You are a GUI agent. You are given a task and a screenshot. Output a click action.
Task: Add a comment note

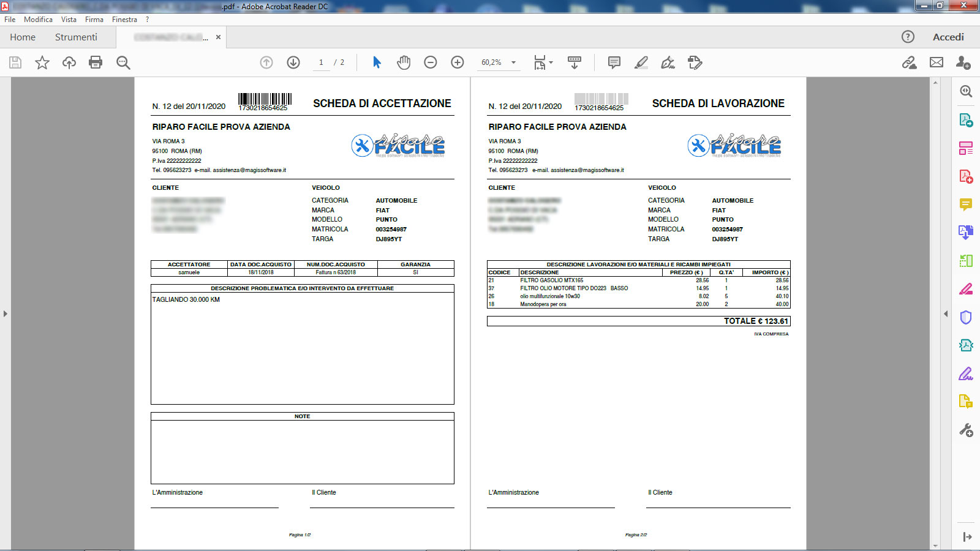pos(614,62)
